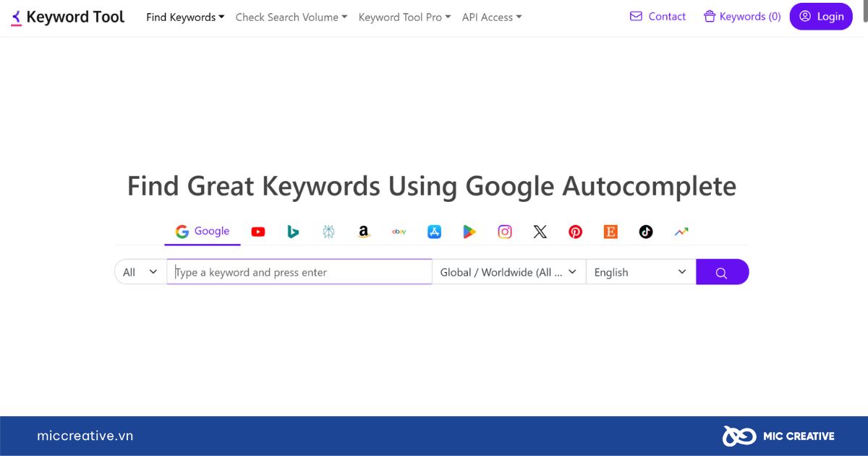
Task: Open the Find Keywords menu
Action: [185, 17]
